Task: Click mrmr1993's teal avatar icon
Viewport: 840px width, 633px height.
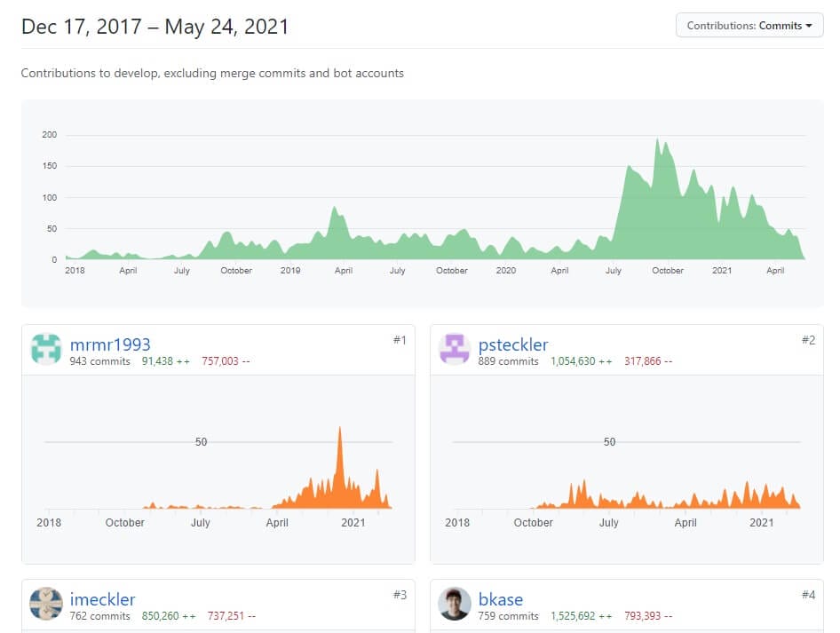Action: pyautogui.click(x=46, y=350)
